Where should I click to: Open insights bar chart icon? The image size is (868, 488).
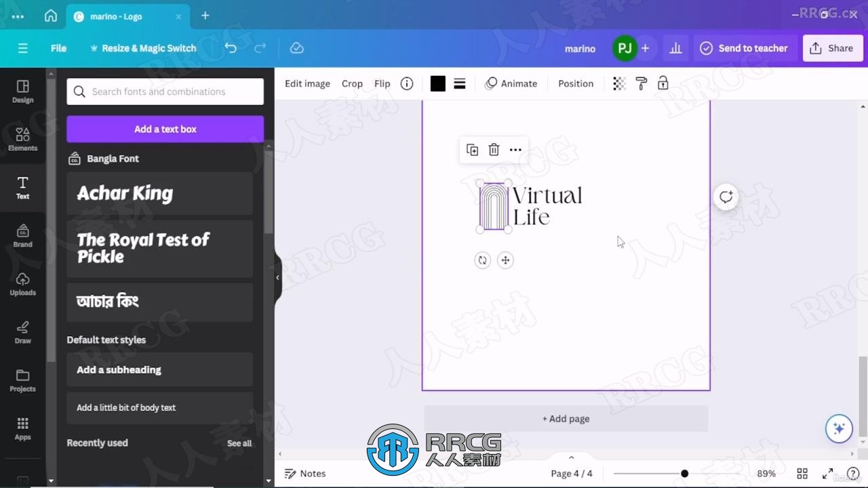(x=675, y=48)
